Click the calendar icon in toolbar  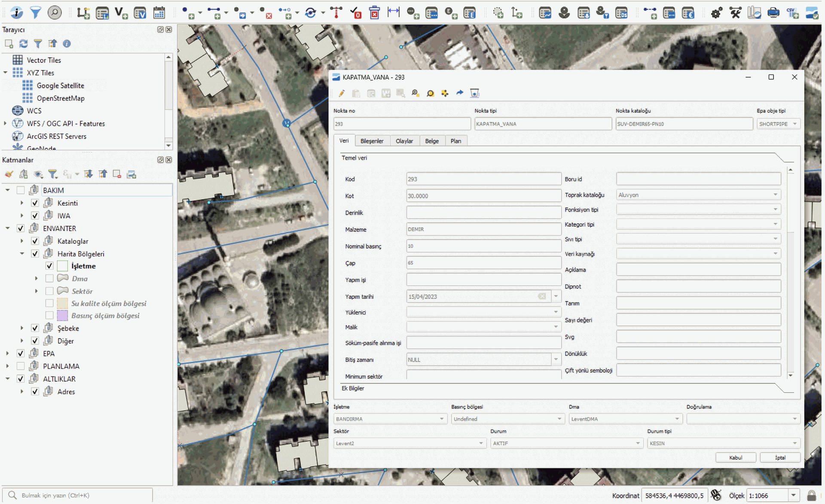(159, 12)
